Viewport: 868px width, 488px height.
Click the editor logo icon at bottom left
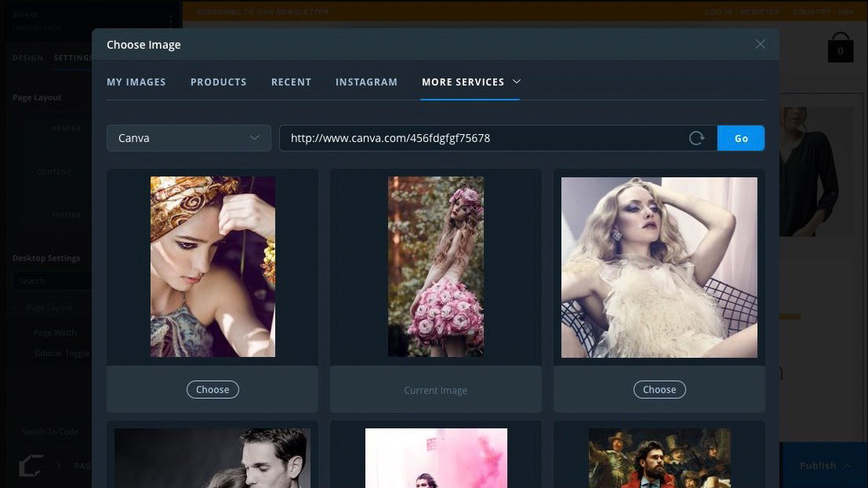pos(30,466)
